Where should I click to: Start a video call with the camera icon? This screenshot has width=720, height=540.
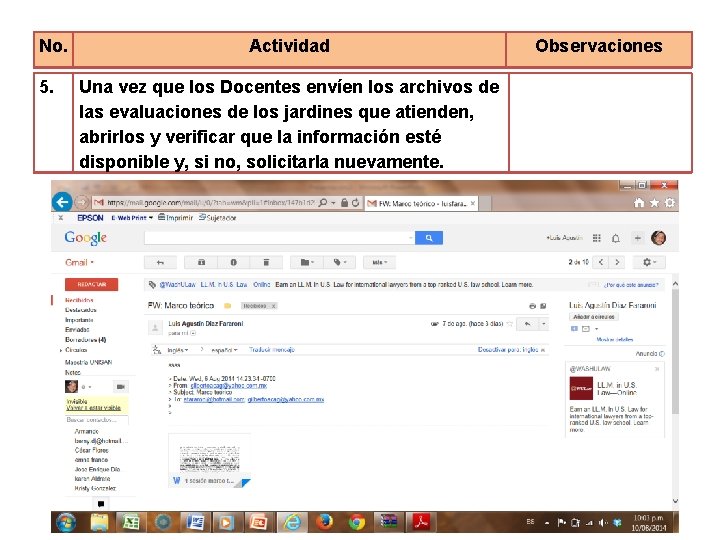click(121, 387)
